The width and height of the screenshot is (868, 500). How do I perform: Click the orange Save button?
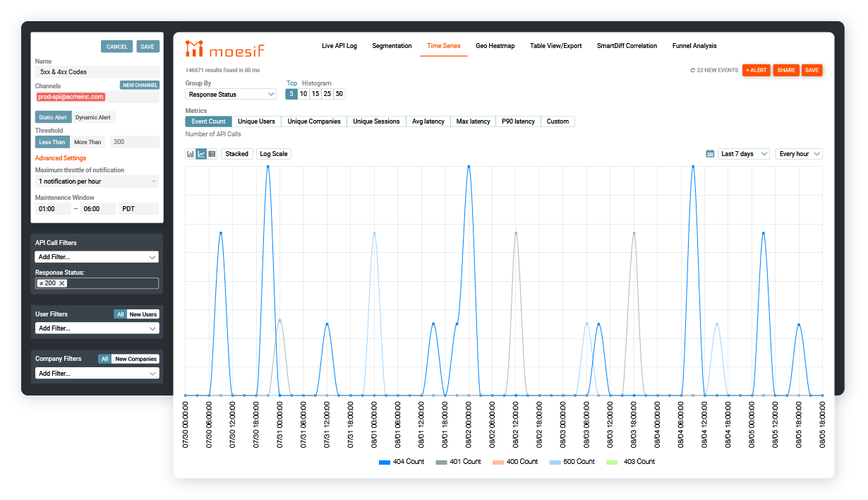(812, 70)
